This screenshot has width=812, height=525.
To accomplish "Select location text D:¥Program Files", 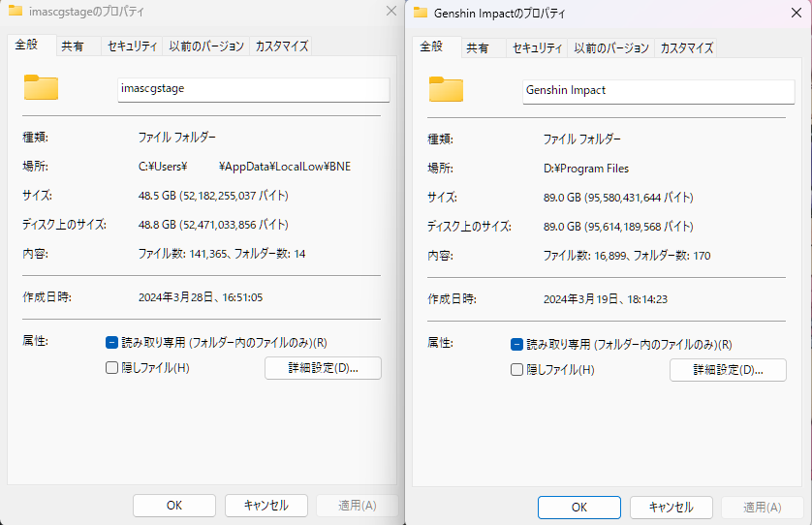I will pos(586,169).
